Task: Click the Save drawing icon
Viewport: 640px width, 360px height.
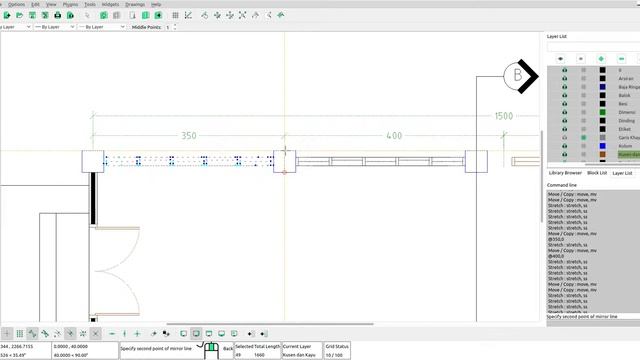Action: [x=32, y=16]
